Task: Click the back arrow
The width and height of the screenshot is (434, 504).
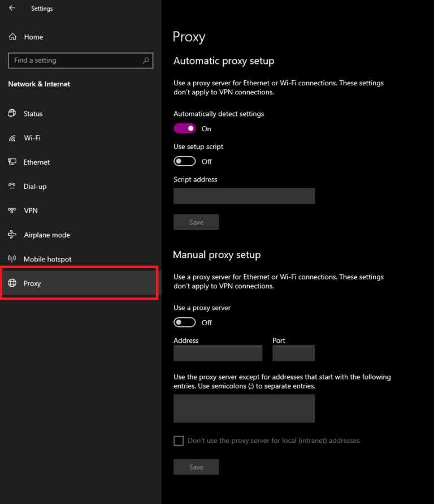Action: point(11,8)
